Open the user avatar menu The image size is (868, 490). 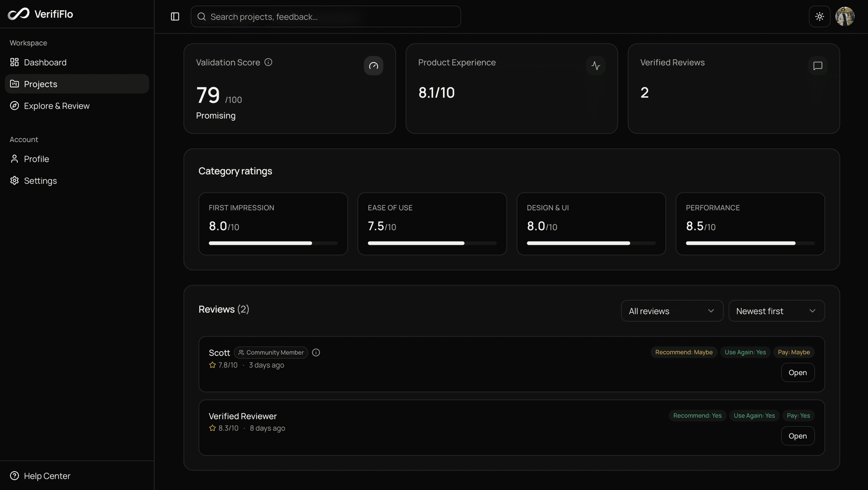[845, 16]
